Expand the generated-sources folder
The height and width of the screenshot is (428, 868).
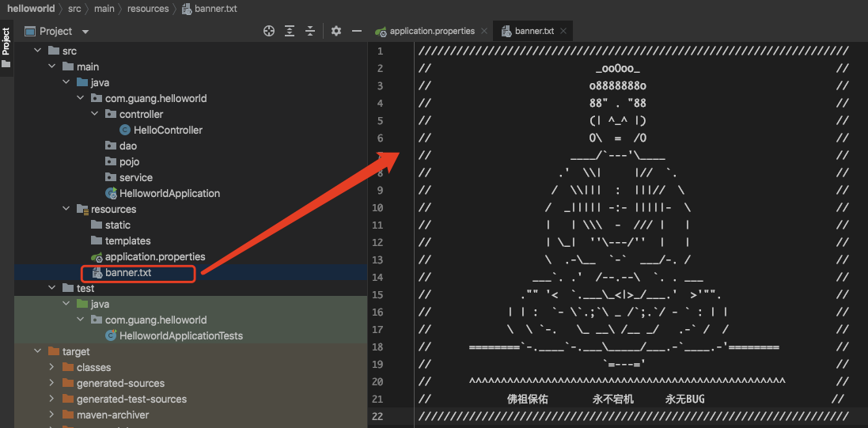(52, 383)
